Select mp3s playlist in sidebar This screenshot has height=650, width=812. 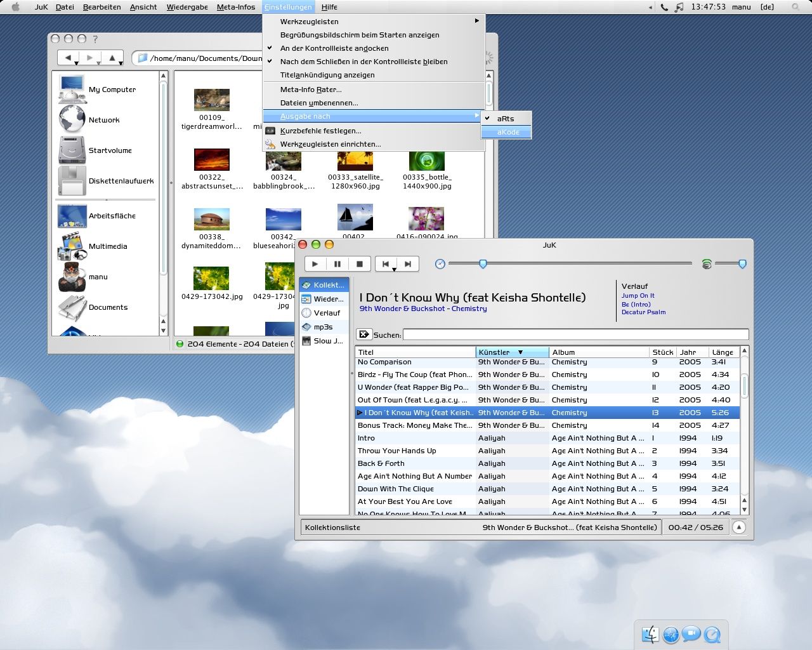pyautogui.click(x=324, y=327)
